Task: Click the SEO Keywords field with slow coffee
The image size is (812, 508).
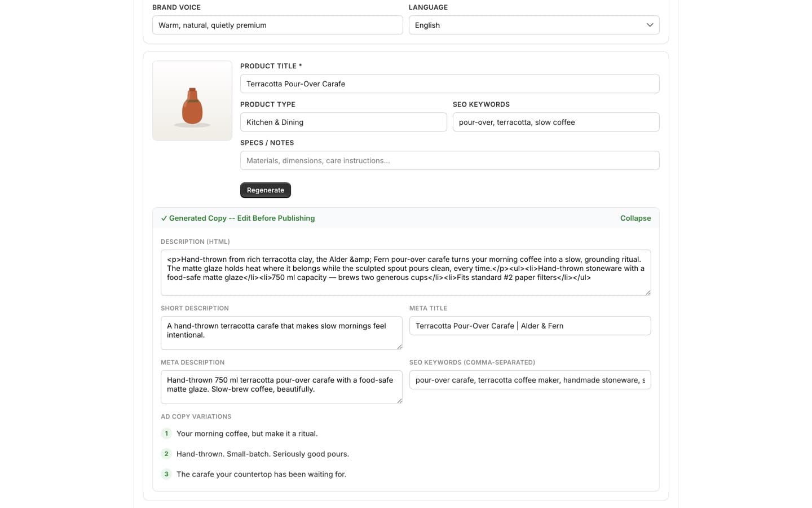Action: [556, 122]
